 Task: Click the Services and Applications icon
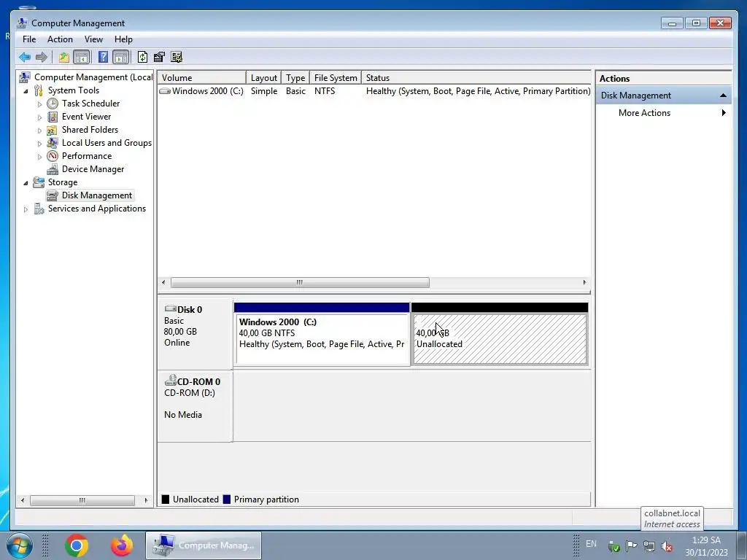pyautogui.click(x=39, y=209)
